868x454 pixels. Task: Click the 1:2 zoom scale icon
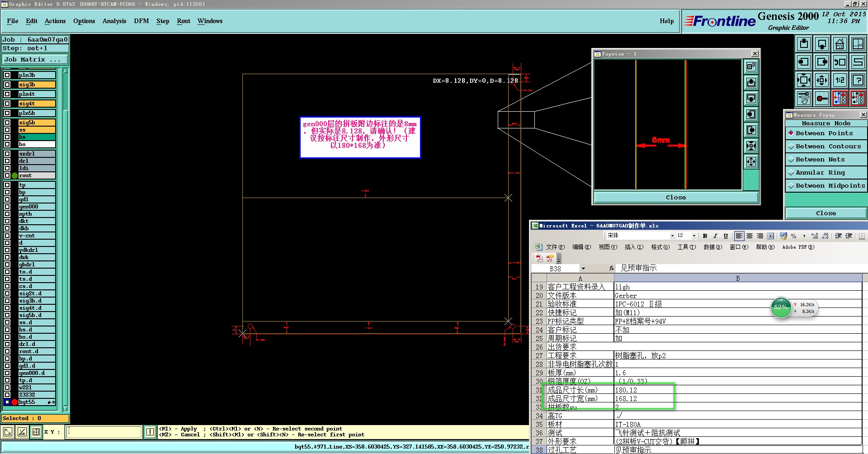[x=840, y=80]
